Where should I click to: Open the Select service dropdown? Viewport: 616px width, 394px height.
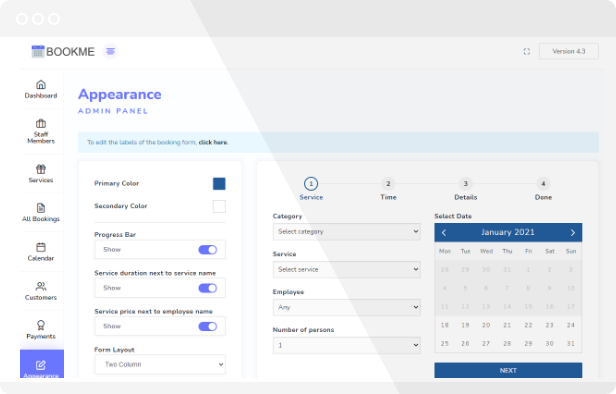(x=346, y=269)
